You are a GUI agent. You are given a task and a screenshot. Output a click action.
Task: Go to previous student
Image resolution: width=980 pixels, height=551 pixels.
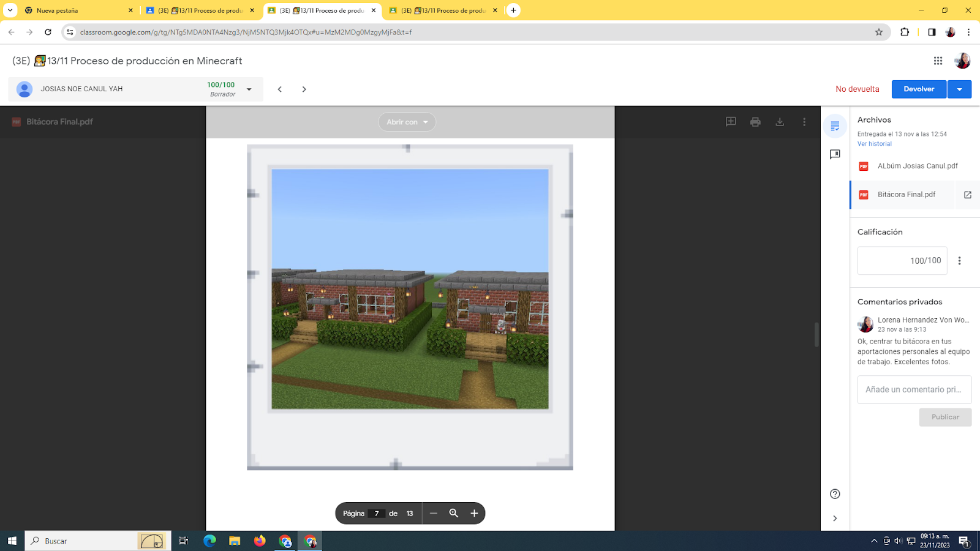(x=280, y=89)
